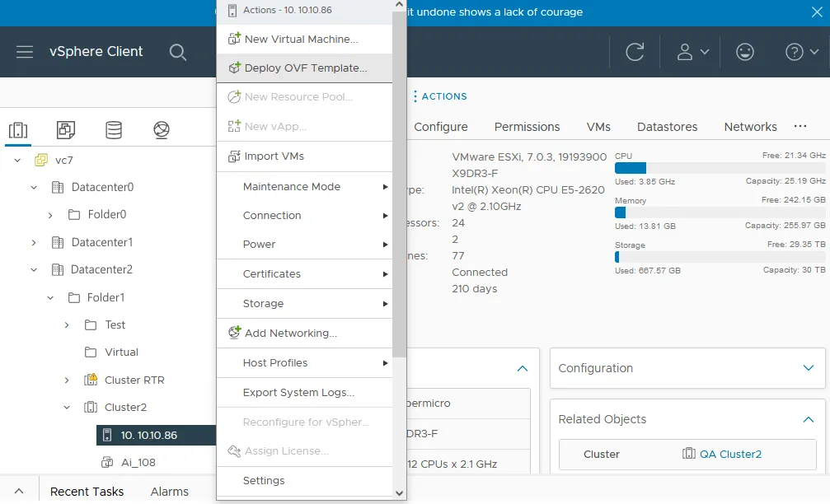Collapse the Related Objects panel
This screenshot has height=504, width=830.
(808, 419)
